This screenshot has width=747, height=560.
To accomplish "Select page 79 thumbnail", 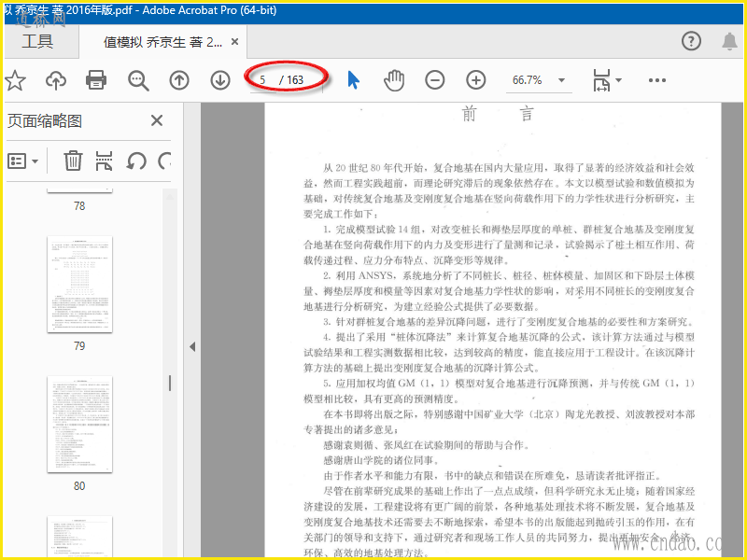I will pos(79,285).
